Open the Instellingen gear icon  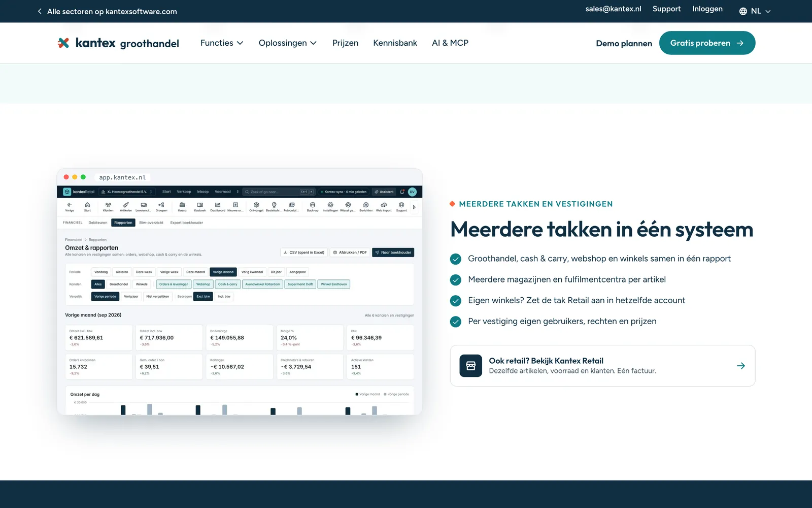click(330, 207)
